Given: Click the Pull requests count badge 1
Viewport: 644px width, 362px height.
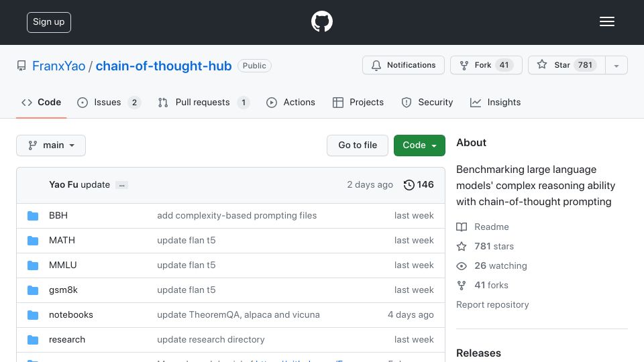Looking at the screenshot, I should point(244,103).
